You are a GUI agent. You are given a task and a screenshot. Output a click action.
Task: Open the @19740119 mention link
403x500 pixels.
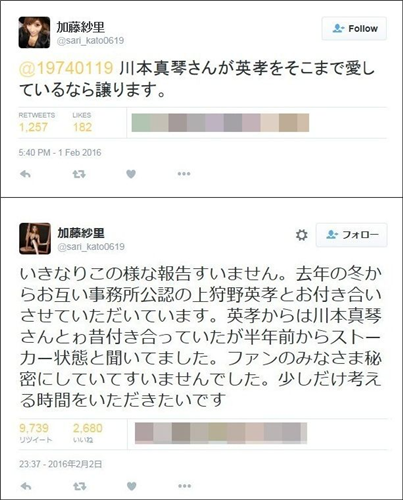(66, 68)
